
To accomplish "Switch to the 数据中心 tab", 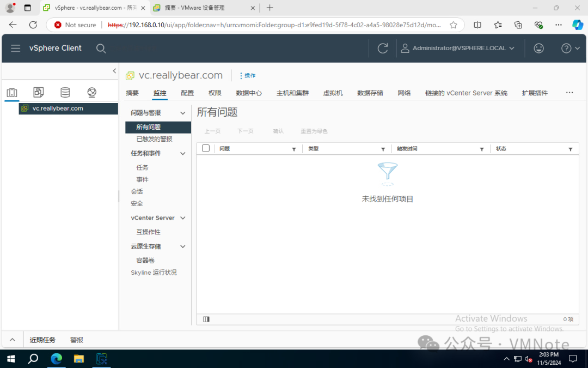I will tap(249, 93).
